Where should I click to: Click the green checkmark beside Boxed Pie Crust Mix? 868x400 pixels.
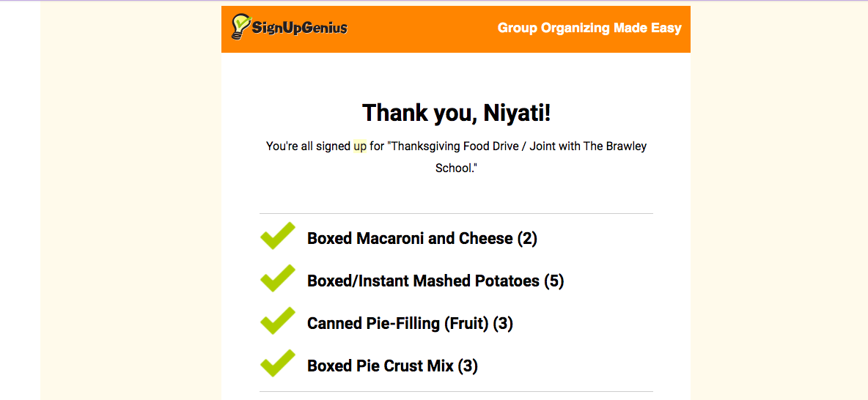pyautogui.click(x=277, y=363)
